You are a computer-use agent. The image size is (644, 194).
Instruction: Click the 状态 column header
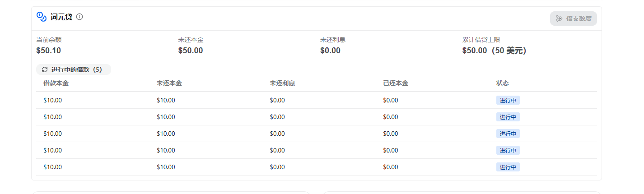pos(503,83)
